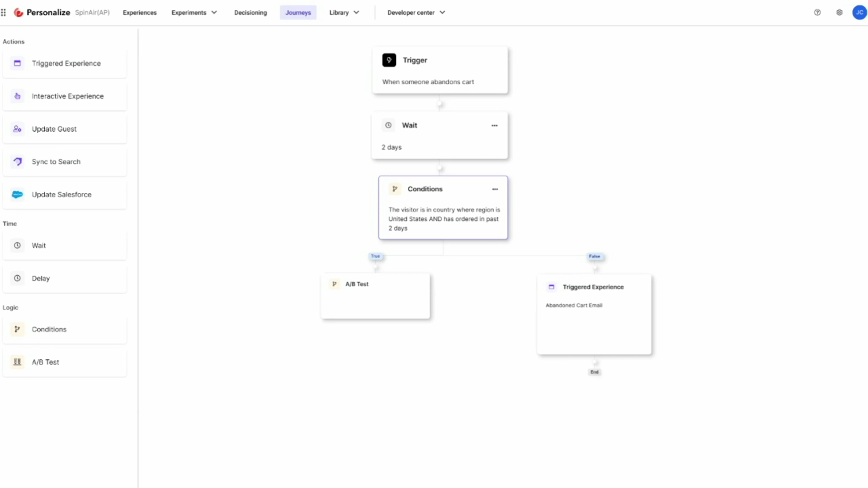Screen dimensions: 868x488
Task: Click the End node marker
Action: coord(594,372)
